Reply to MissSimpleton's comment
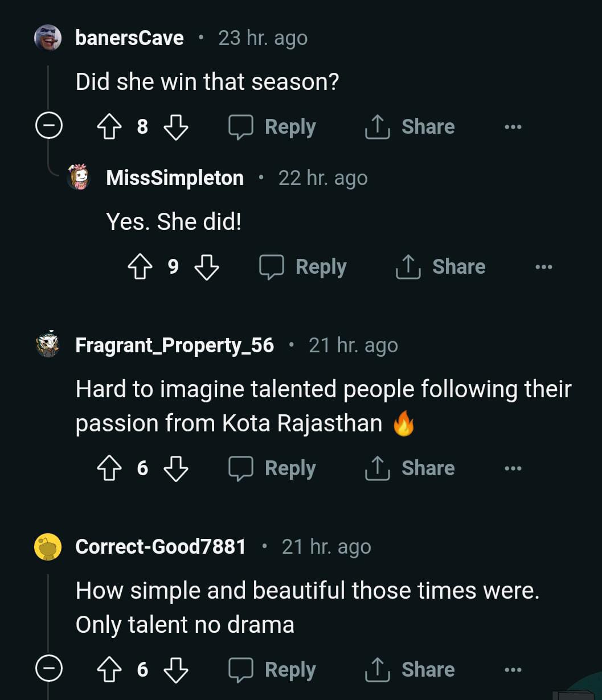This screenshot has height=700, width=602. [303, 267]
